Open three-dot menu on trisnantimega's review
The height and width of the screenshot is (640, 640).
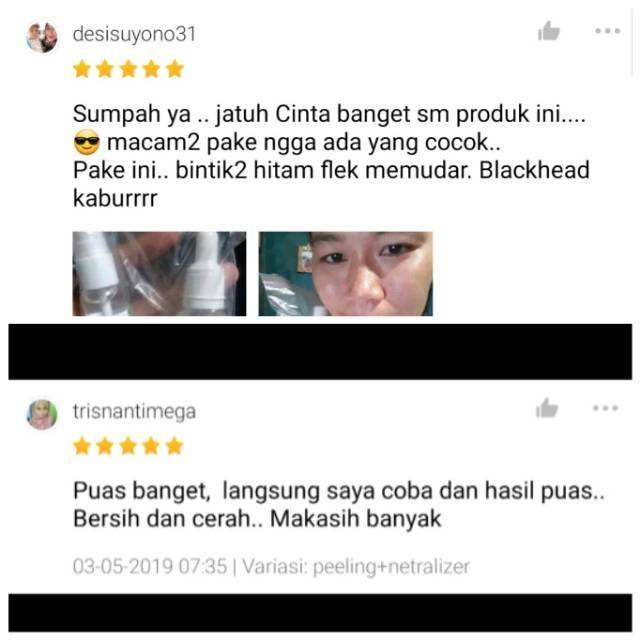point(606,408)
